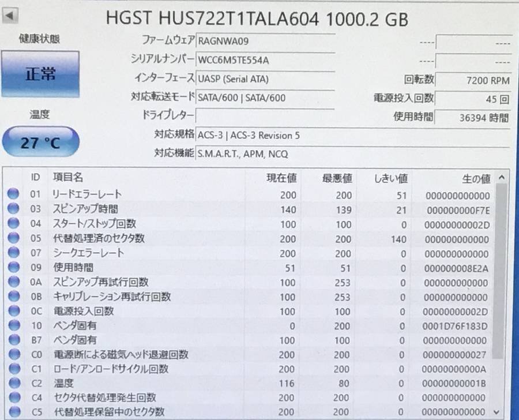519x420 pixels.
Task: Click the scroll down arrow of the list
Action: 497,412
